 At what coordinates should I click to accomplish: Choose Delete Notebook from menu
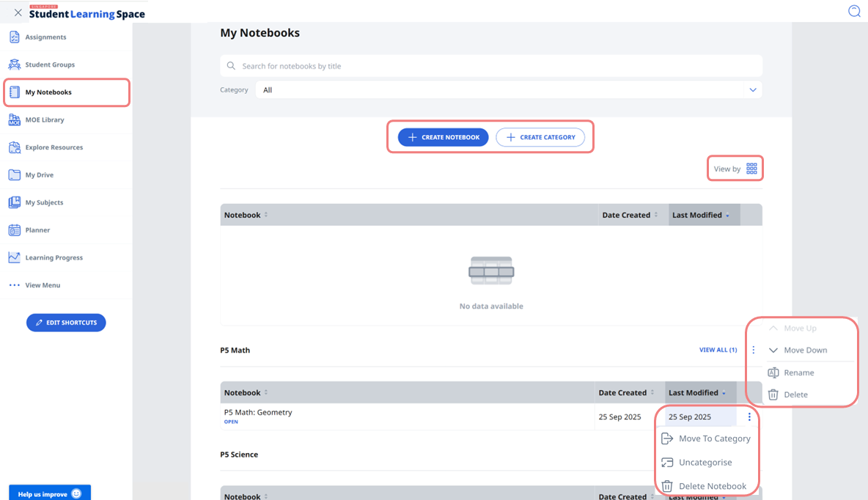click(x=712, y=486)
